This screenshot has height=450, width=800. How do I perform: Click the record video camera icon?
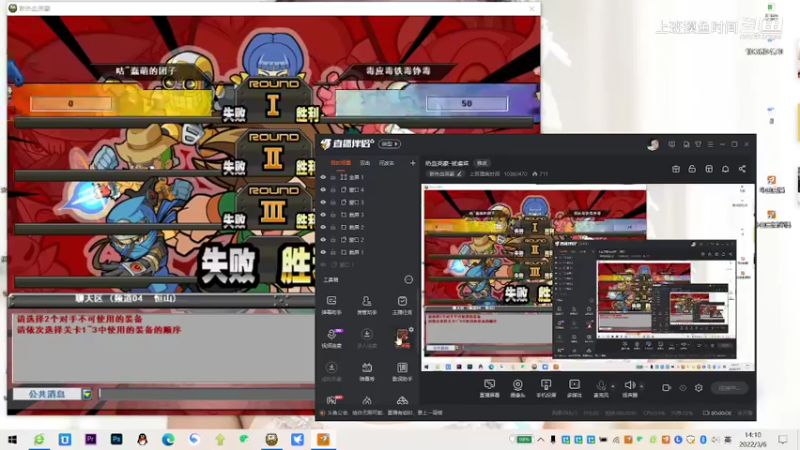(x=666, y=388)
